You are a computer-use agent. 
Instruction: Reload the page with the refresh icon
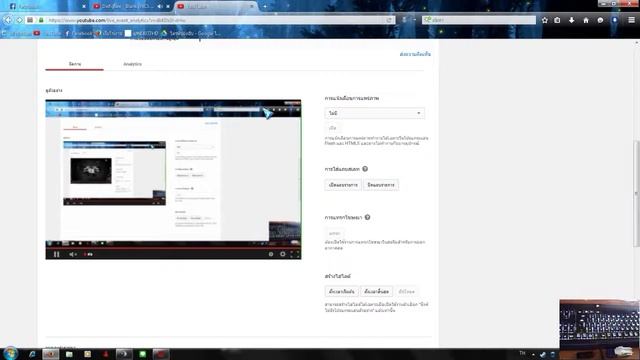(x=389, y=20)
